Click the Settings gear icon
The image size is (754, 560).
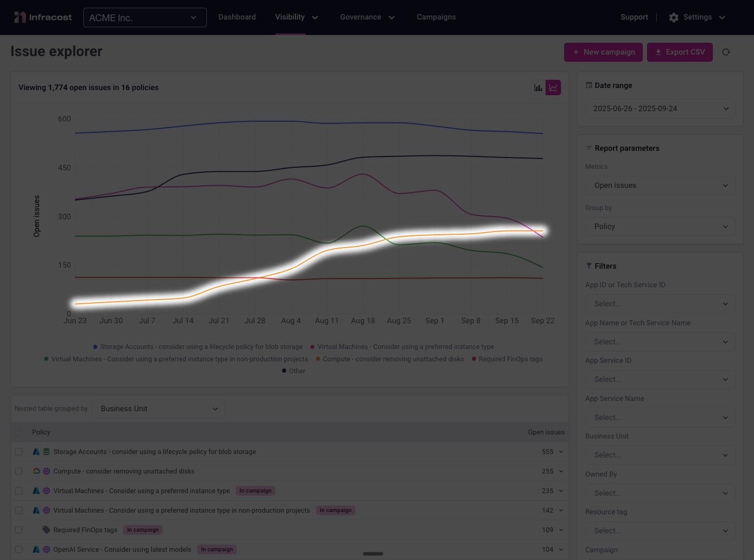point(673,17)
